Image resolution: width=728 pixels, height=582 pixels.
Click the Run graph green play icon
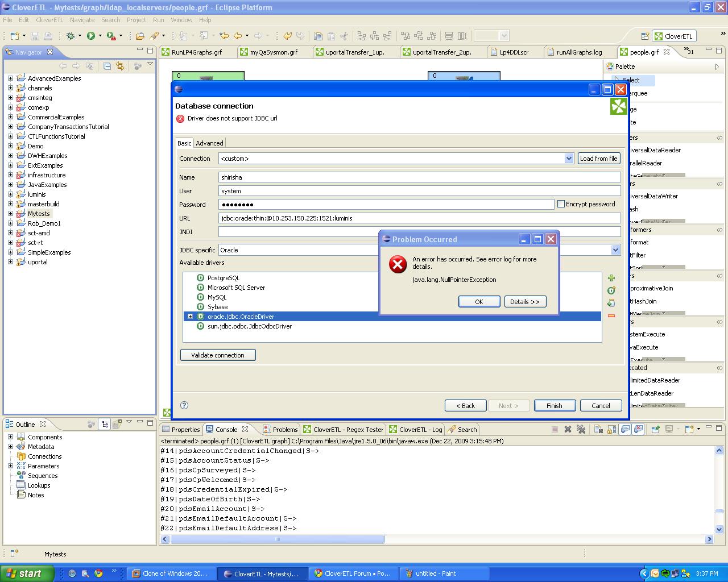[x=90, y=36]
